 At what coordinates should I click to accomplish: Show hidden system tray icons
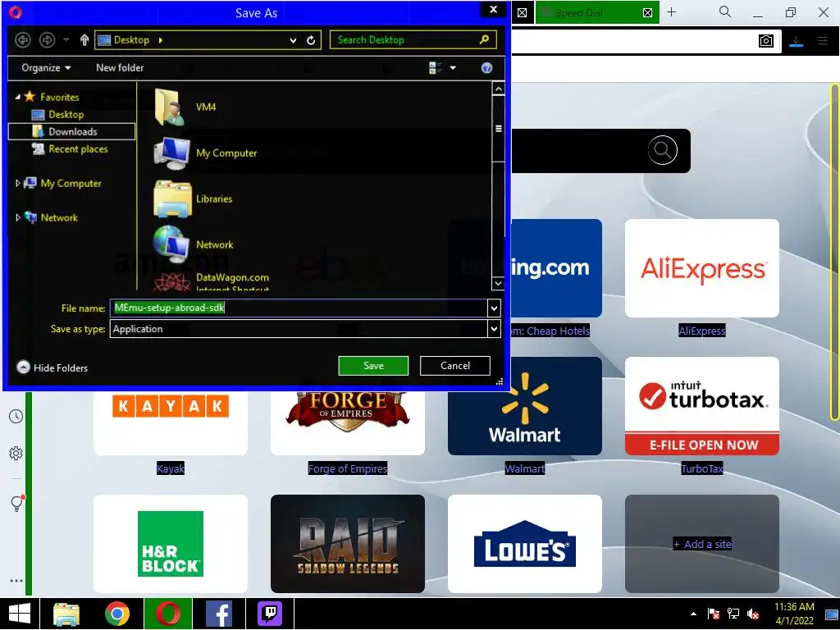[x=693, y=614]
